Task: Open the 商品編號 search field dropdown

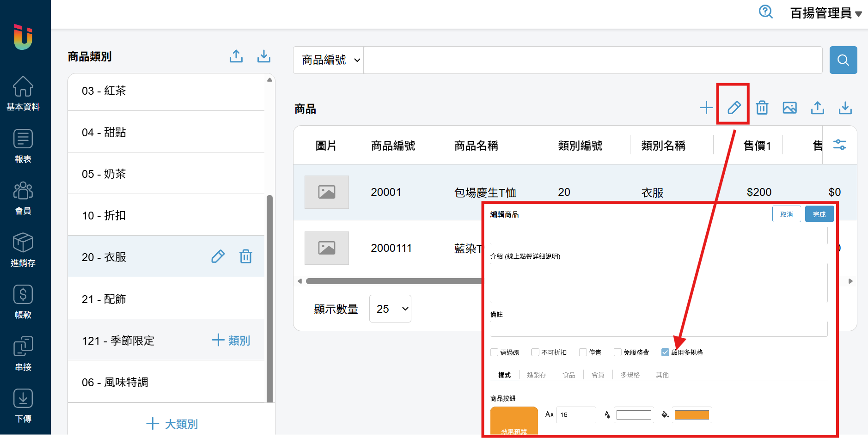Action: [x=329, y=60]
